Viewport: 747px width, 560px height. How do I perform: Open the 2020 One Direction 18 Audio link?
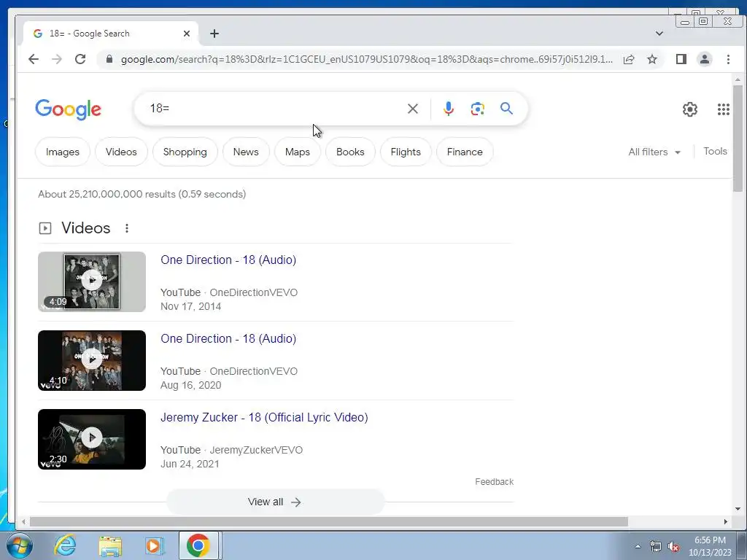pyautogui.click(x=228, y=338)
